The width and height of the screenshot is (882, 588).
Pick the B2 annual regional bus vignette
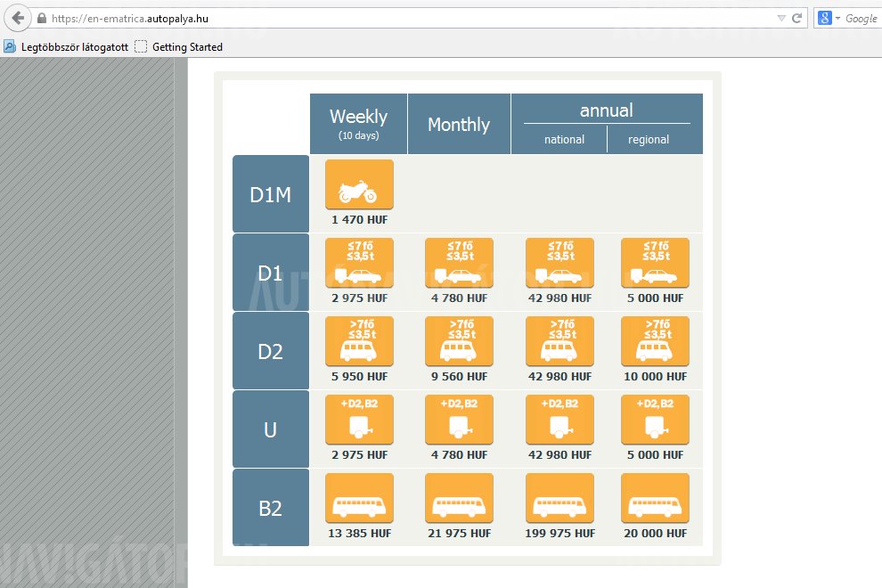coord(655,498)
